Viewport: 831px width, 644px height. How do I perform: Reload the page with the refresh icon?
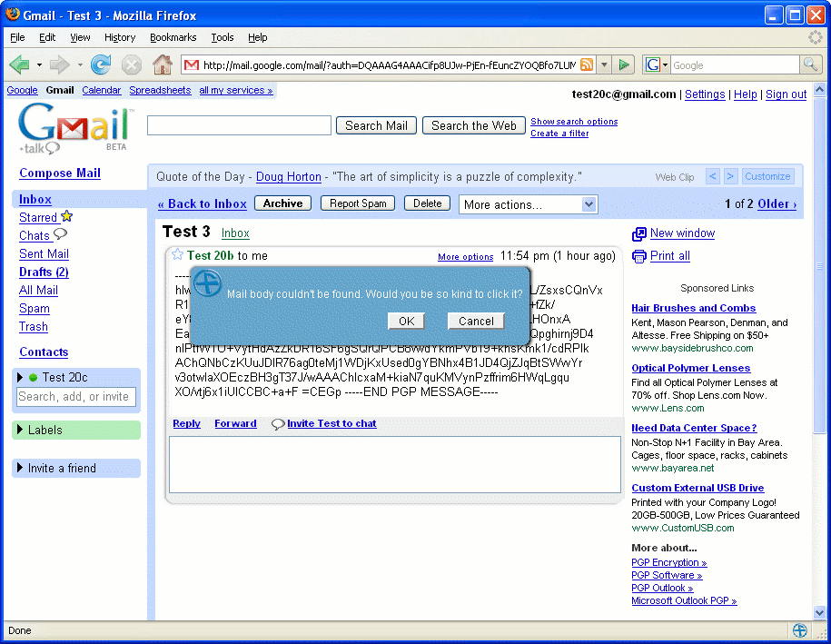tap(101, 64)
